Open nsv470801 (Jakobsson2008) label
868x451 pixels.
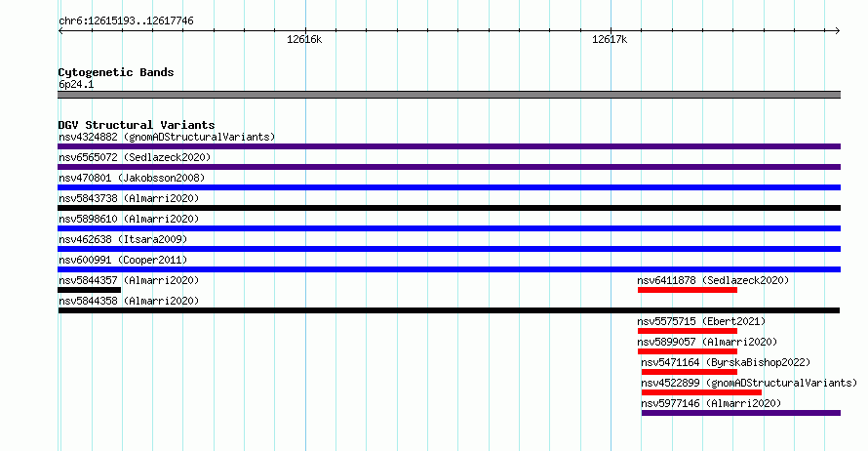pyautogui.click(x=132, y=178)
